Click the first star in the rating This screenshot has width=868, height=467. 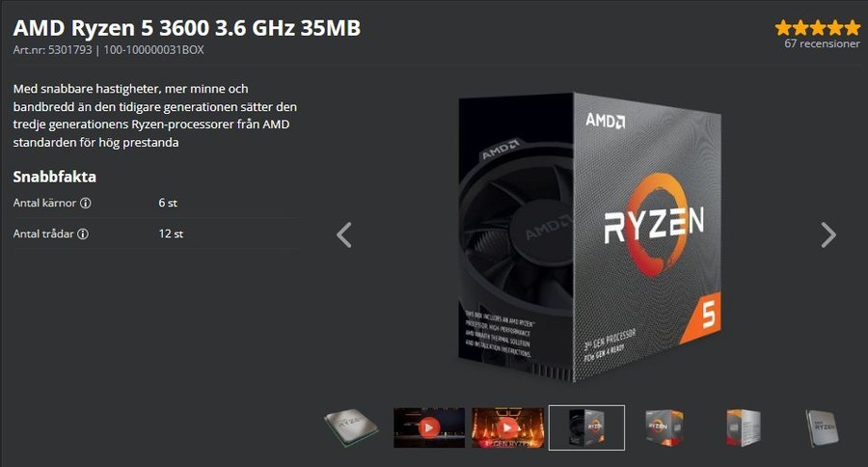[x=783, y=27]
